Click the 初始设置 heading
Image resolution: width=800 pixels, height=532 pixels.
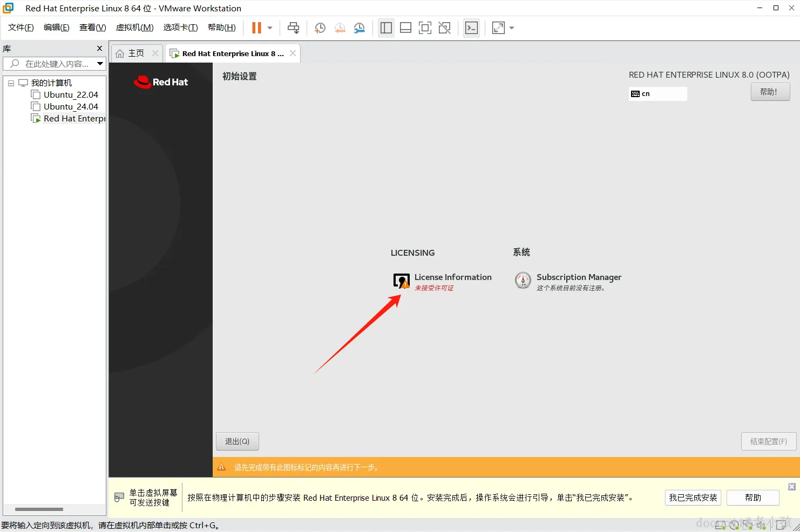[240, 77]
